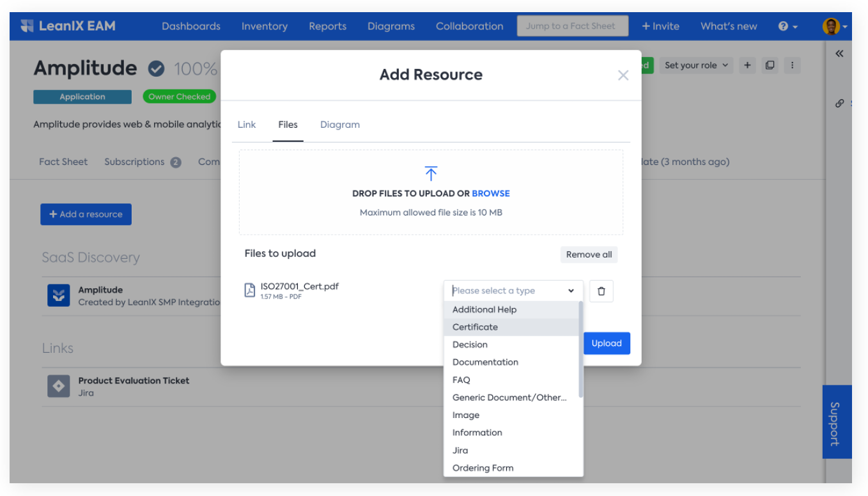Select the Files tab in dialog
The image size is (868, 496).
[288, 125]
